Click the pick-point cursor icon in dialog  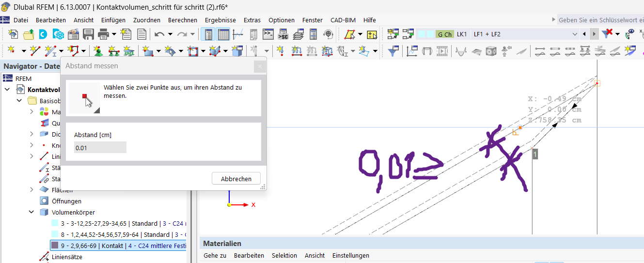[85, 98]
